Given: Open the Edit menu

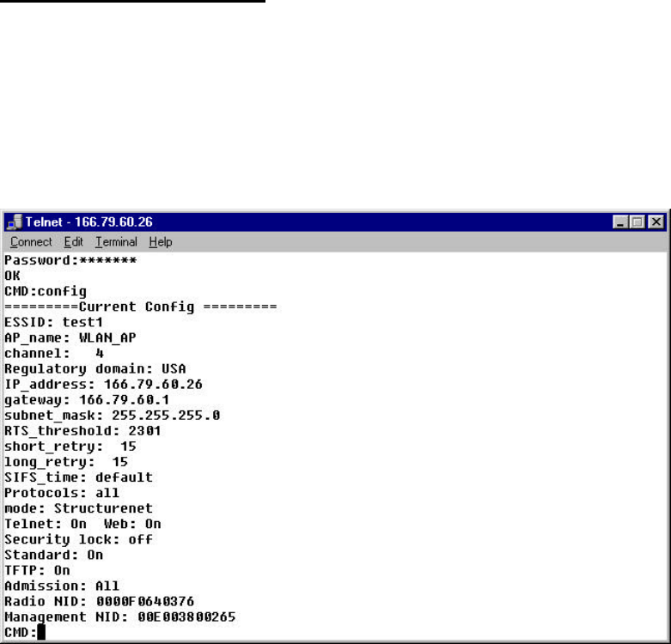Looking at the screenshot, I should [73, 242].
